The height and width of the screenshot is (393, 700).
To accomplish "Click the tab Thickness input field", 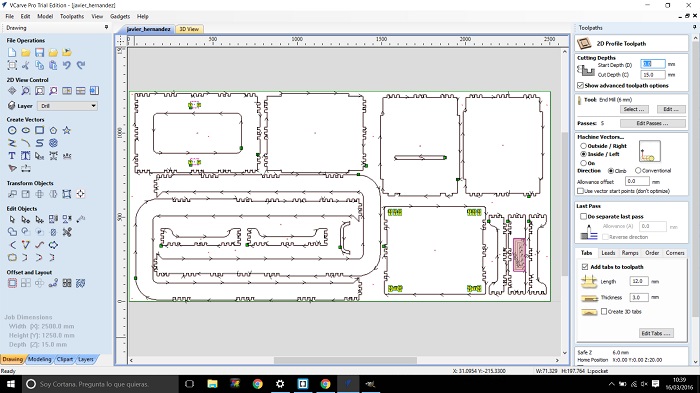I will click(x=638, y=297).
